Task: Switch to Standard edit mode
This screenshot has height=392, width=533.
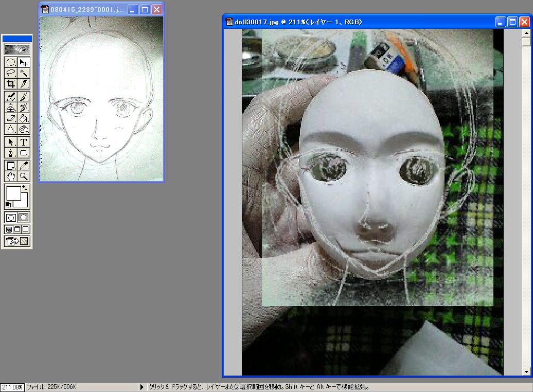Action: click(x=10, y=217)
